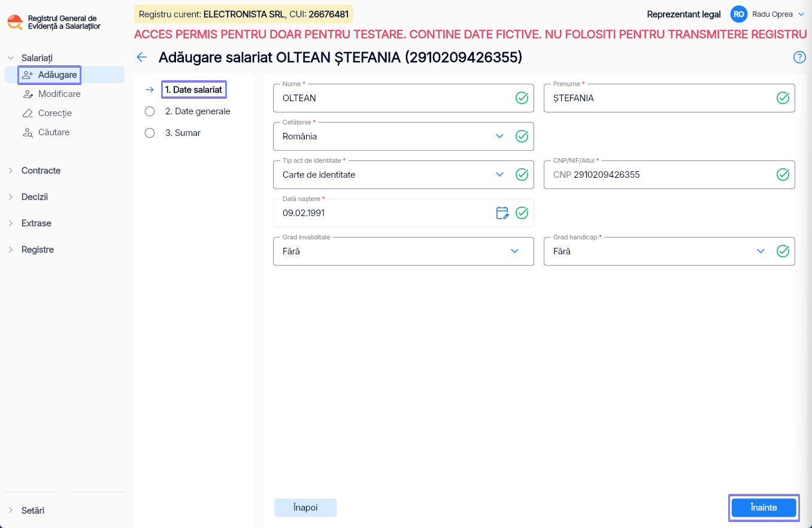Open the Cetățenie dropdown arrow
This screenshot has height=528, width=812.
(x=500, y=136)
